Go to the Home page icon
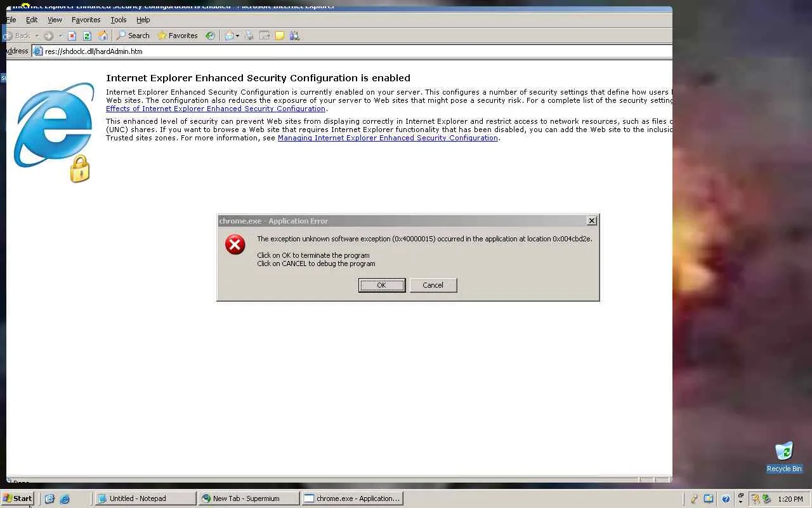 [103, 36]
